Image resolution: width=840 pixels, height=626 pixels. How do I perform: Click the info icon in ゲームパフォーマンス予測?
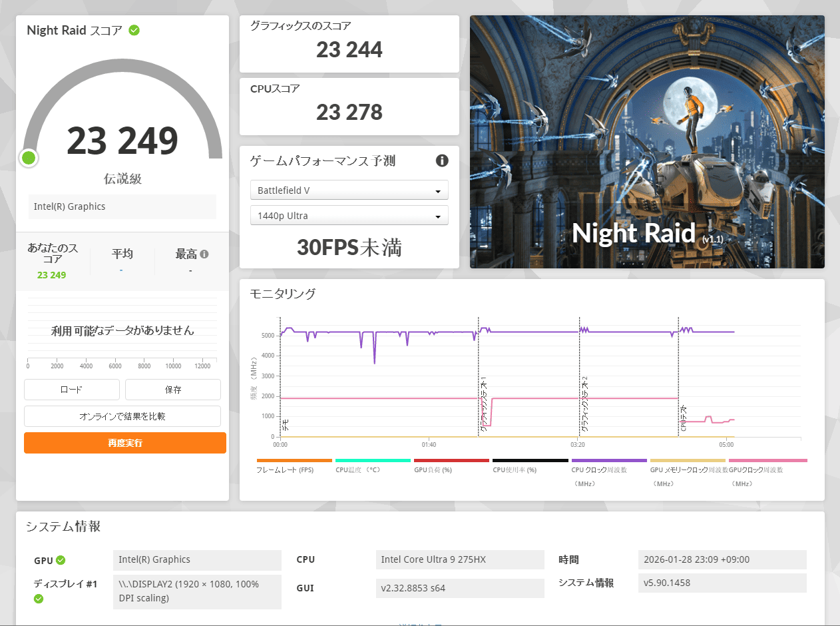(x=441, y=160)
